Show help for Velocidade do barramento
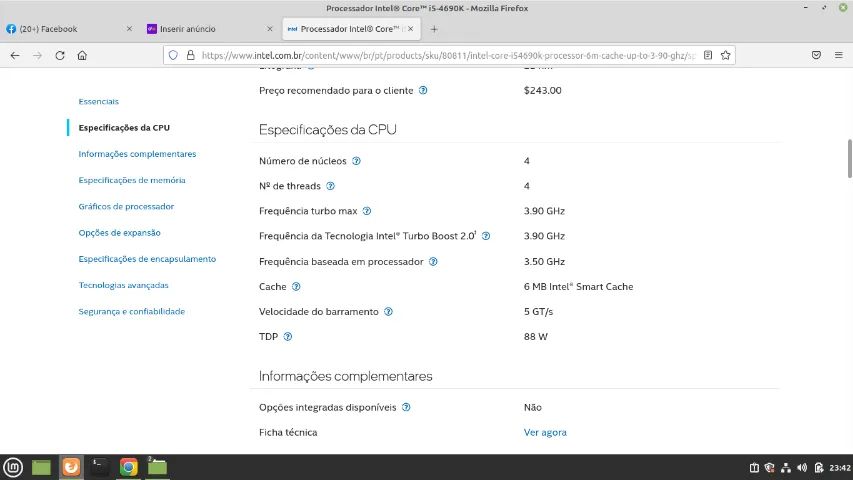The width and height of the screenshot is (853, 480). click(x=388, y=312)
